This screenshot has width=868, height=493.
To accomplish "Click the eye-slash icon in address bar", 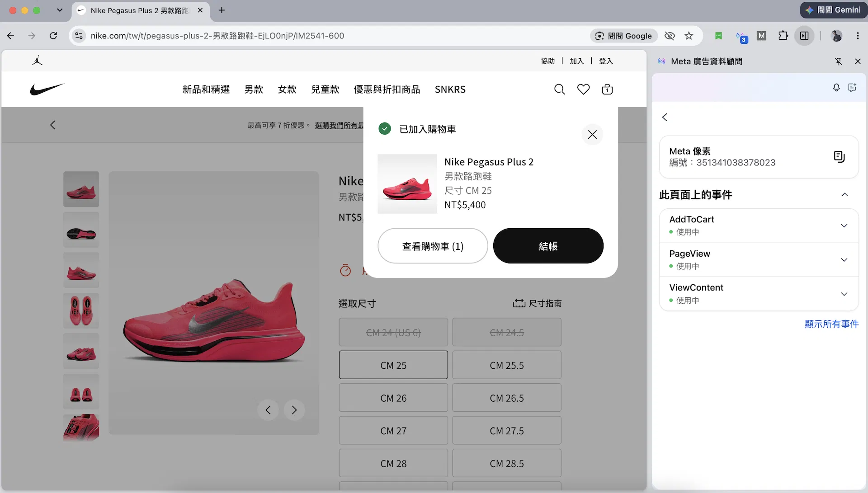I will (670, 36).
